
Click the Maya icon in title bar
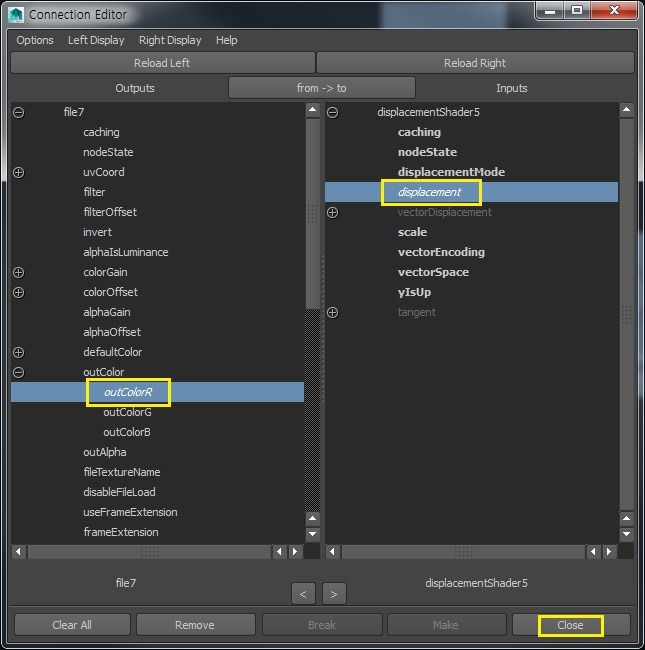point(16,15)
